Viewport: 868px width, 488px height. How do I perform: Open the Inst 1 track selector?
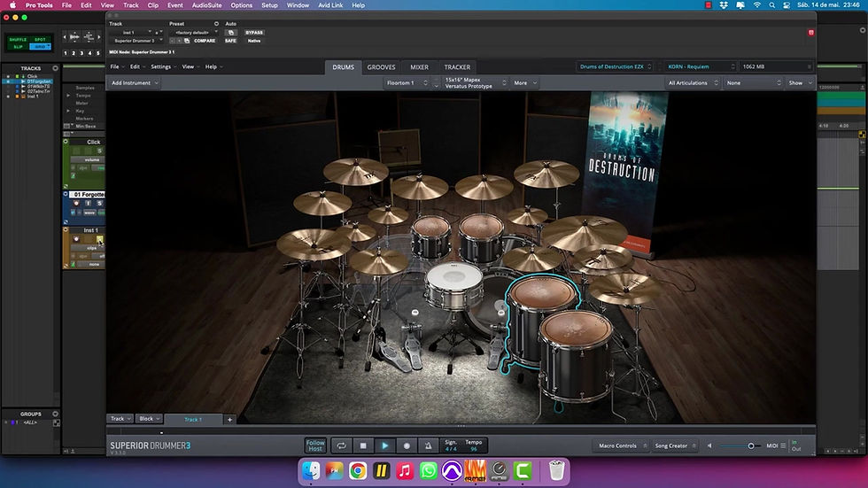pyautogui.click(x=131, y=33)
